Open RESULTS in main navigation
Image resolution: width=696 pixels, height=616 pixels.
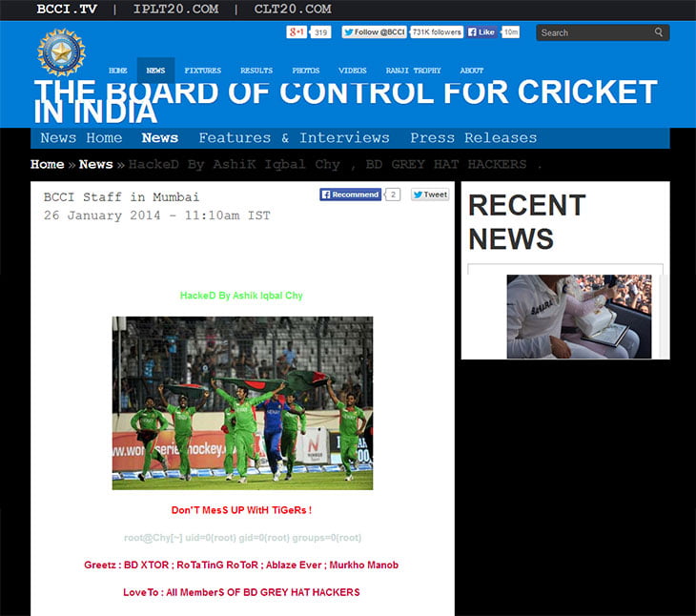coord(256,71)
